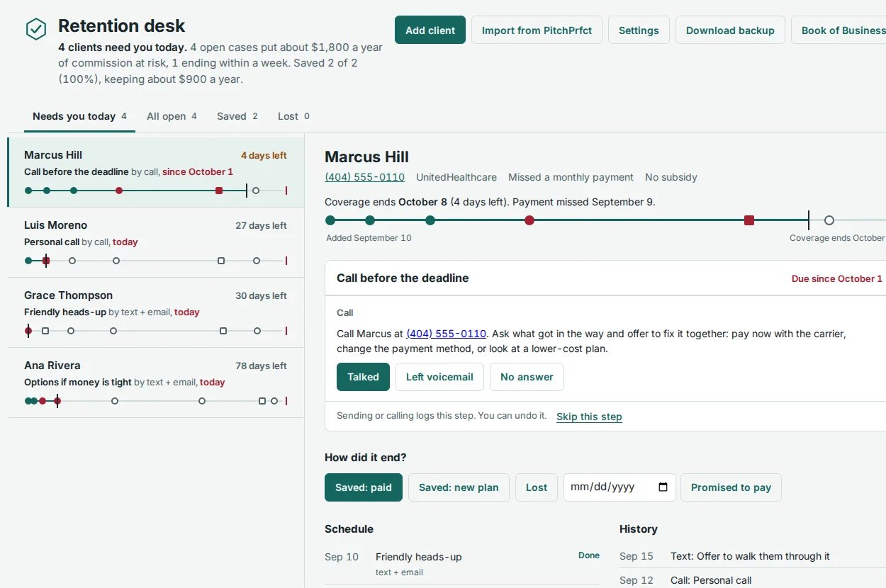This screenshot has height=588, width=886.
Task: Click 'History' section heading
Action: tap(638, 528)
